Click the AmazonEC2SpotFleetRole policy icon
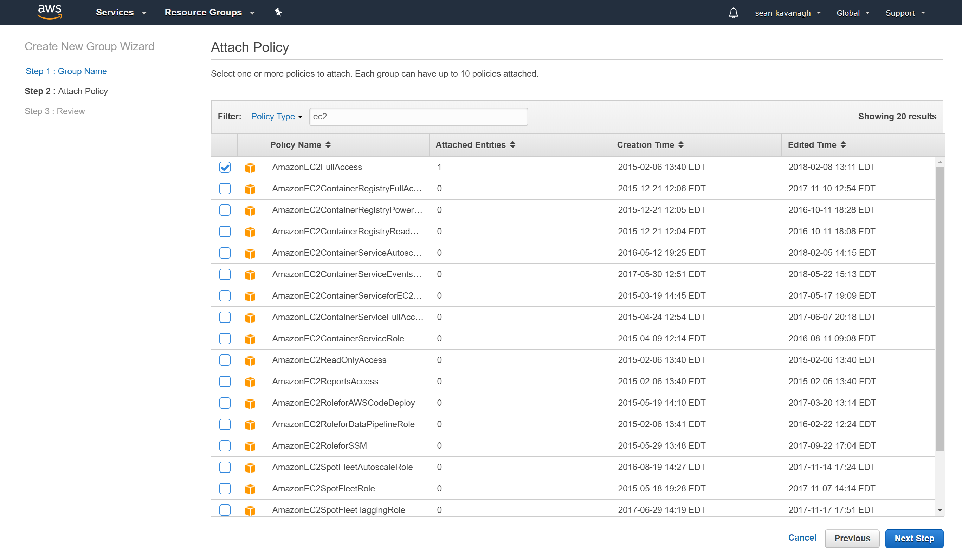 (250, 489)
